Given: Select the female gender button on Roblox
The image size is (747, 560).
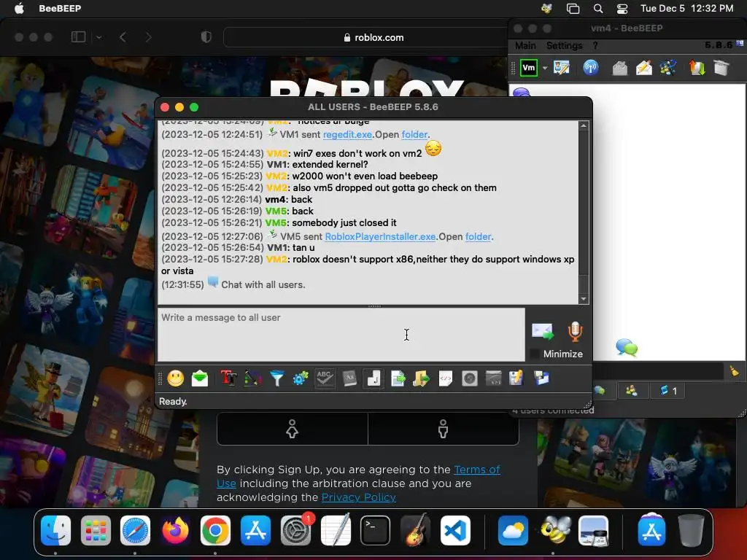Looking at the screenshot, I should pos(293,429).
